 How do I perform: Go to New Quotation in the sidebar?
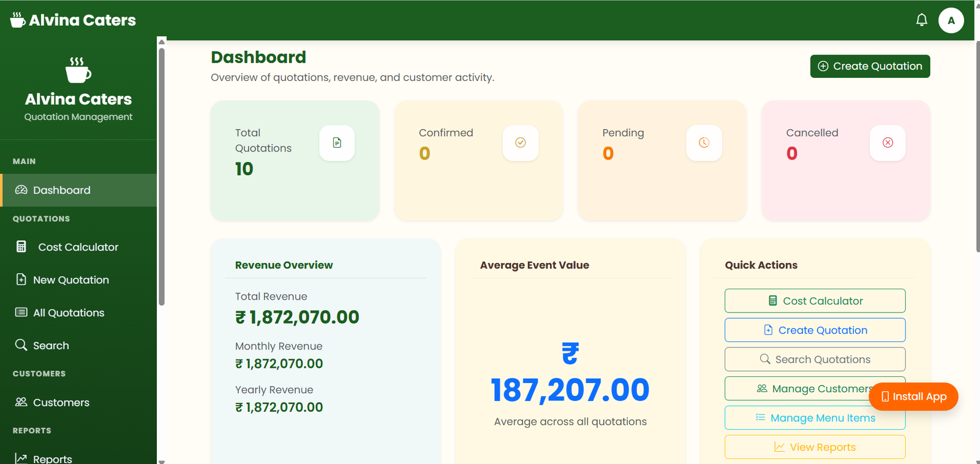tap(78, 280)
